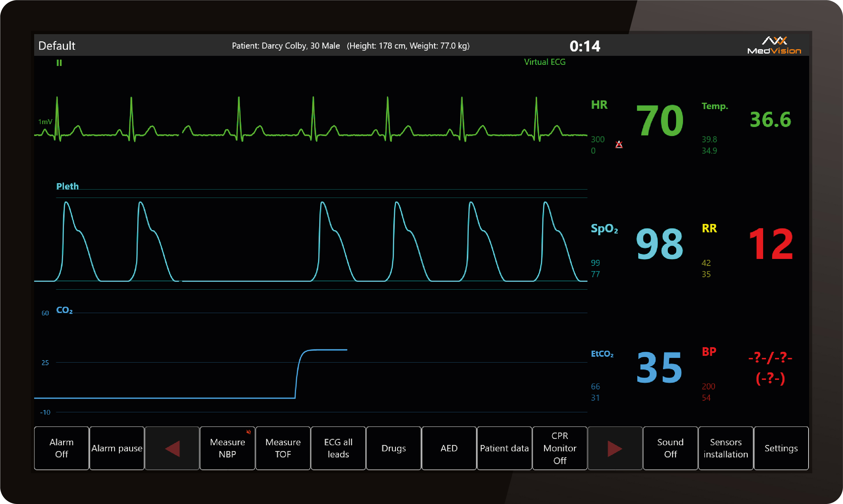Open the Settings menu
The width and height of the screenshot is (843, 504).
coord(781,448)
